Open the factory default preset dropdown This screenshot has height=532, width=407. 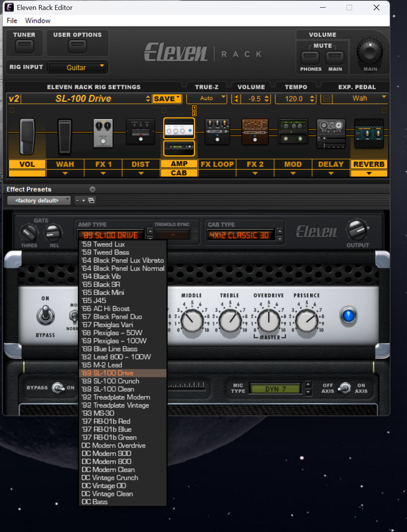coord(39,200)
